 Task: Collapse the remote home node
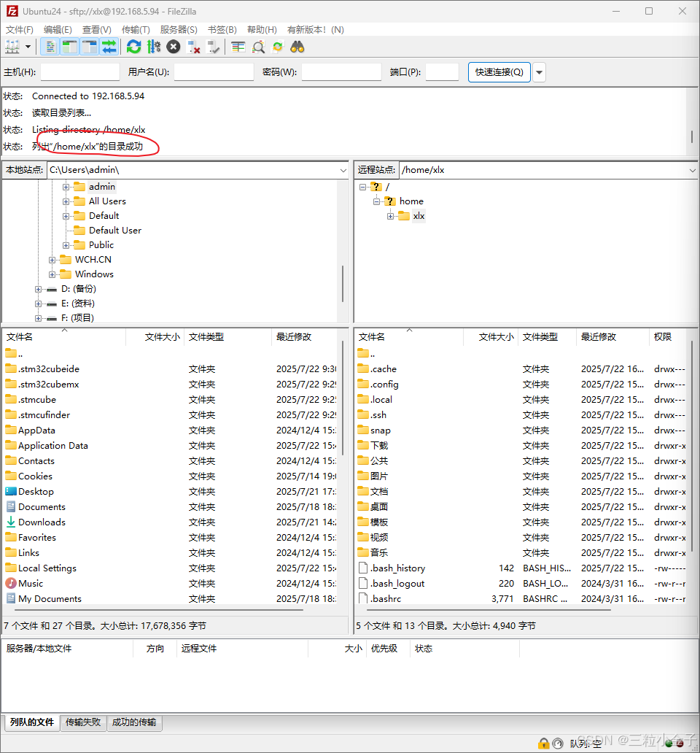377,201
